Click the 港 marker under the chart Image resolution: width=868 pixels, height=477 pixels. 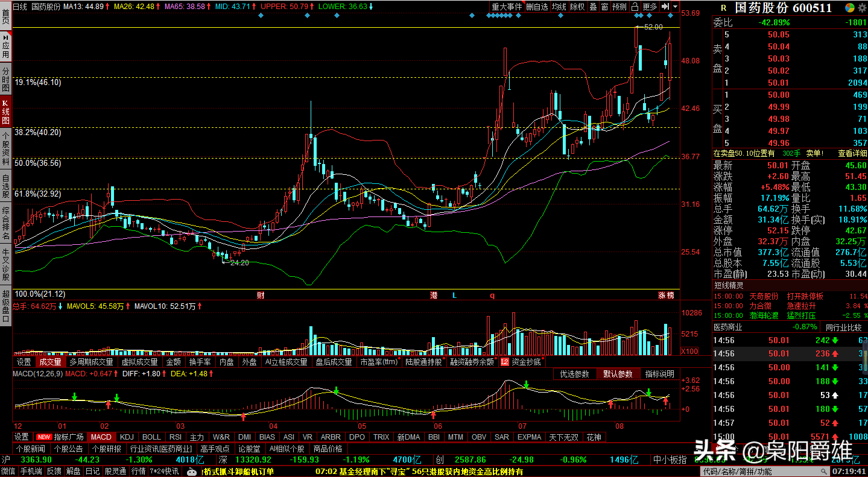434,295
